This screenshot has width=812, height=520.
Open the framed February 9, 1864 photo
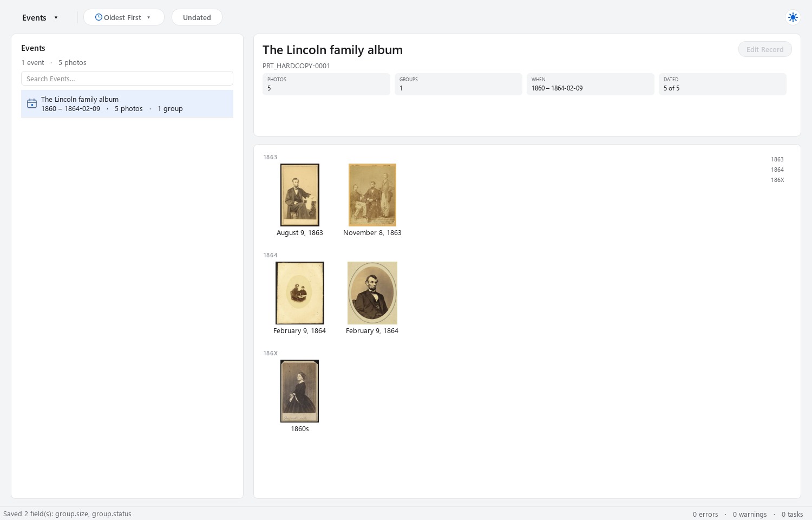click(300, 293)
